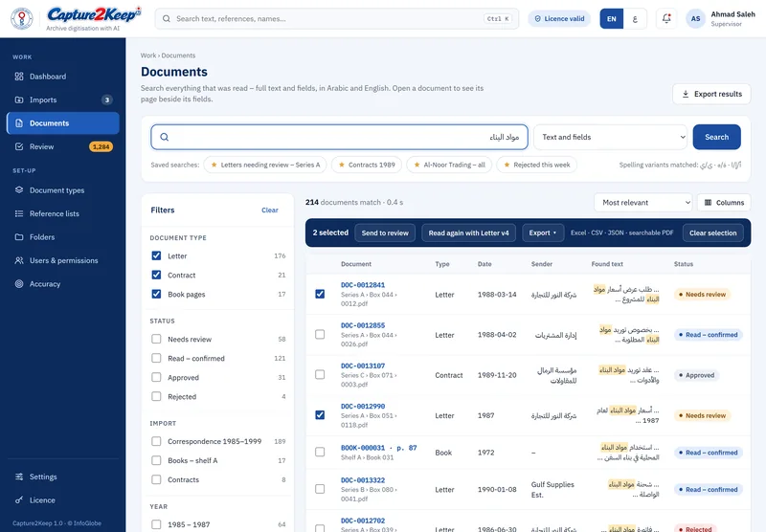Check the Read – confirmed status filter
The image size is (766, 532).
tap(156, 358)
